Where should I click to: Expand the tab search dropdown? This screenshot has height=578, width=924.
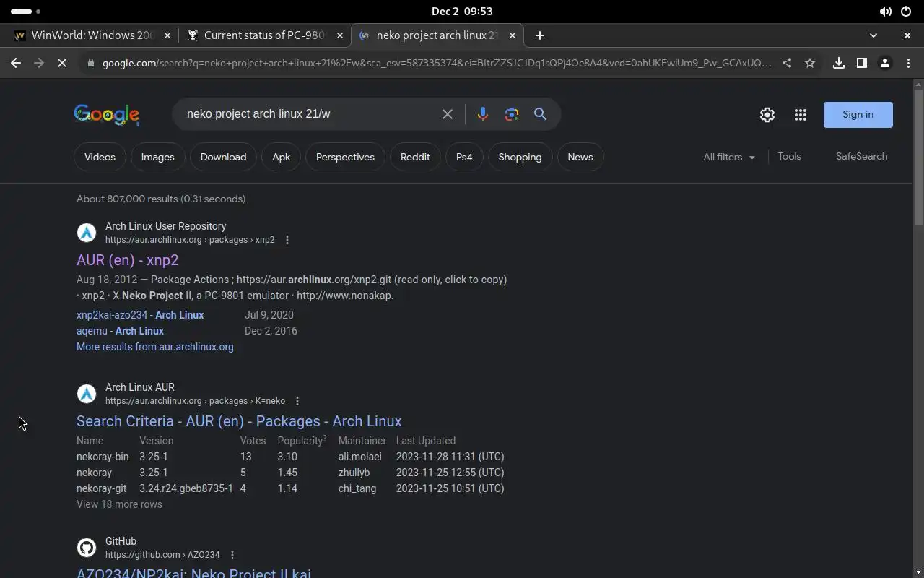[x=873, y=35]
